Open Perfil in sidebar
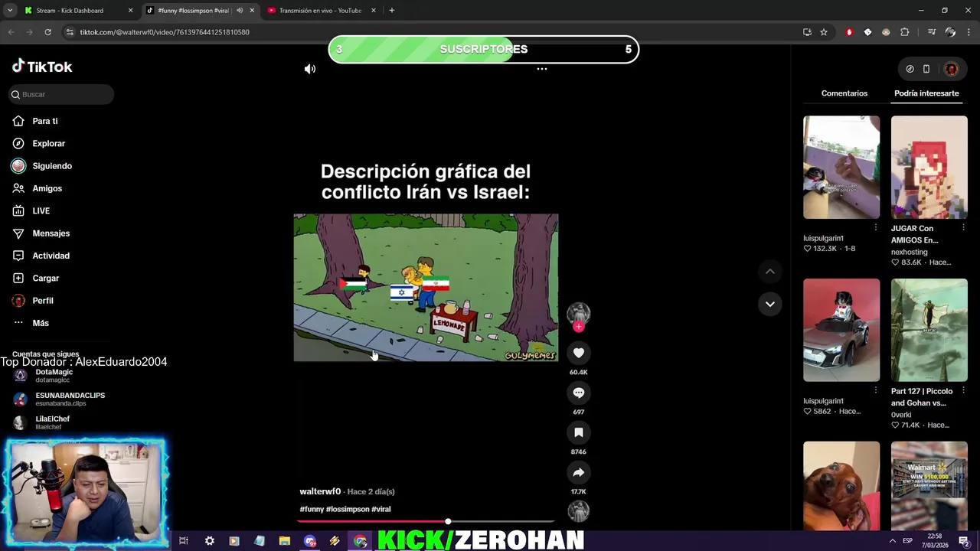Viewport: 980px width, 551px height. 42,301
